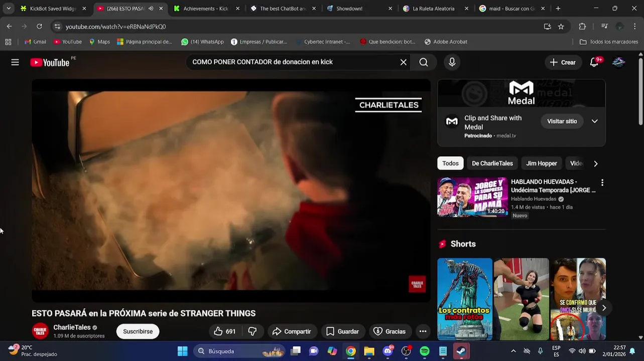Click the video player area

(x=231, y=191)
